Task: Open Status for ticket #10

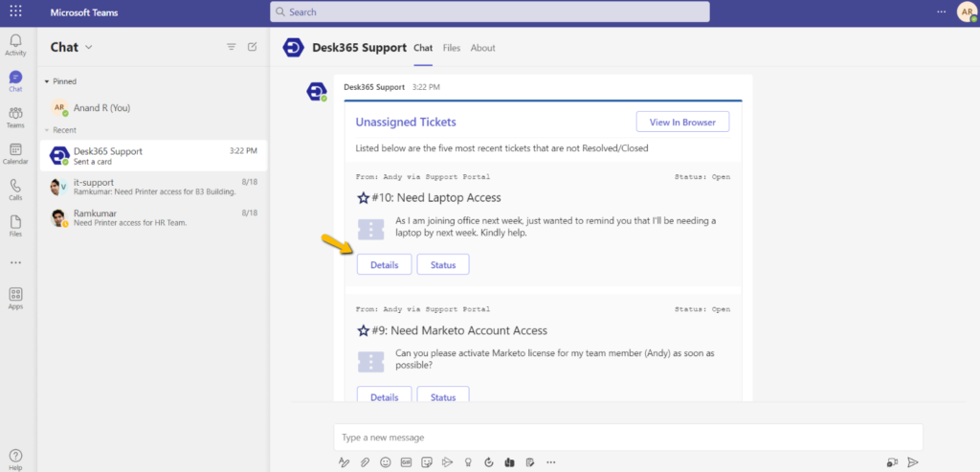Action: pos(443,264)
